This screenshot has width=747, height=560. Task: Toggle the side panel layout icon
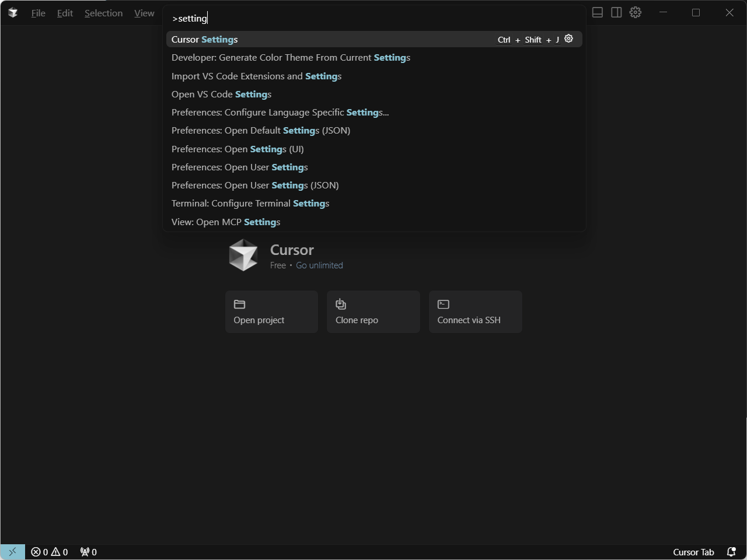pos(616,12)
